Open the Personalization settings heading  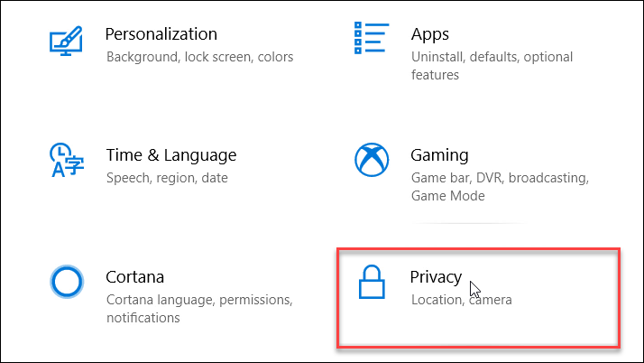tap(161, 34)
